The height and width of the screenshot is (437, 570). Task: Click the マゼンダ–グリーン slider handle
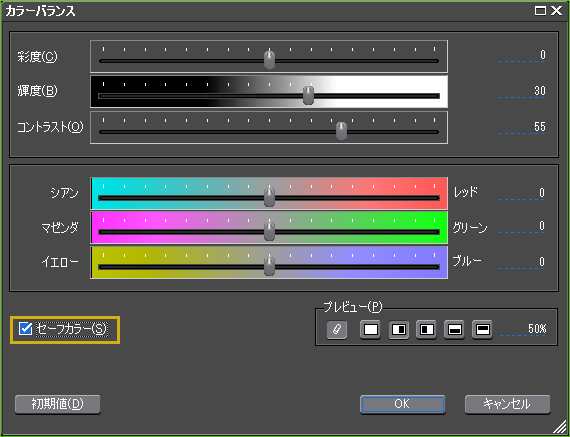coord(269,231)
